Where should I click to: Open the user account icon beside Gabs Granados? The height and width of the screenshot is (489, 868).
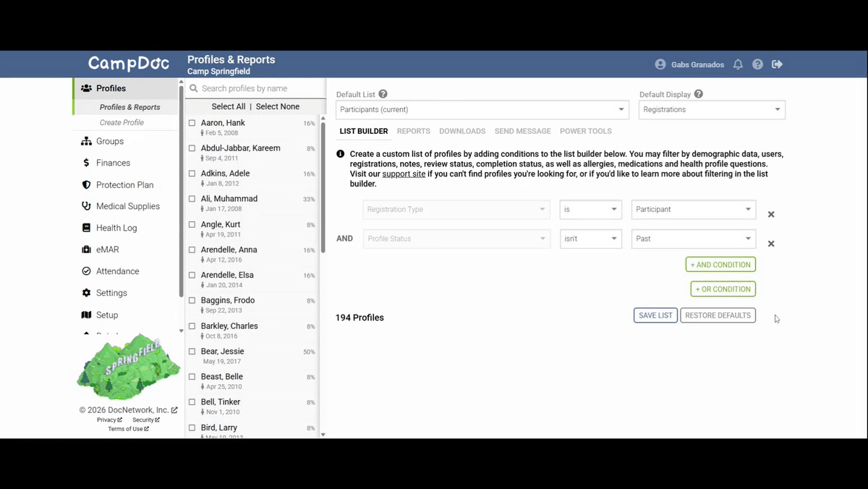tap(660, 64)
